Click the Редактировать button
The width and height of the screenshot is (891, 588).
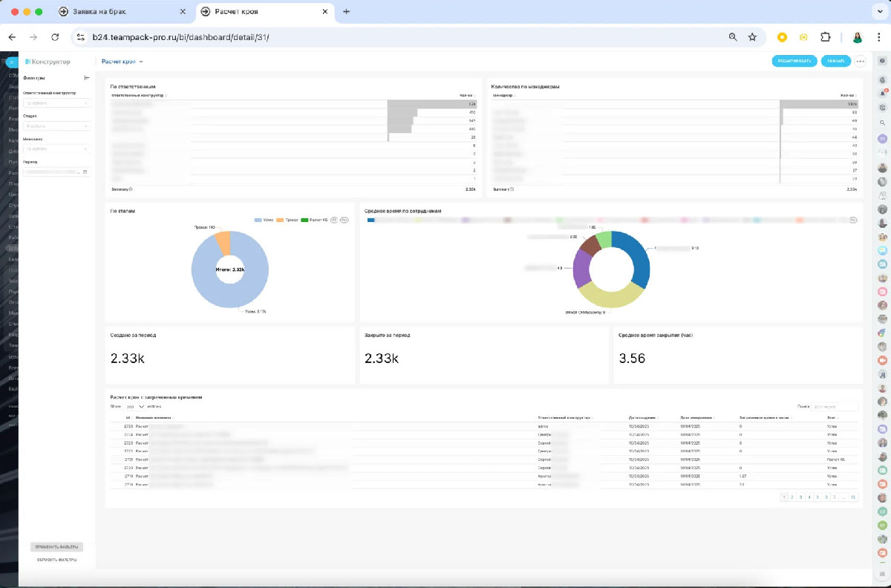click(x=794, y=62)
